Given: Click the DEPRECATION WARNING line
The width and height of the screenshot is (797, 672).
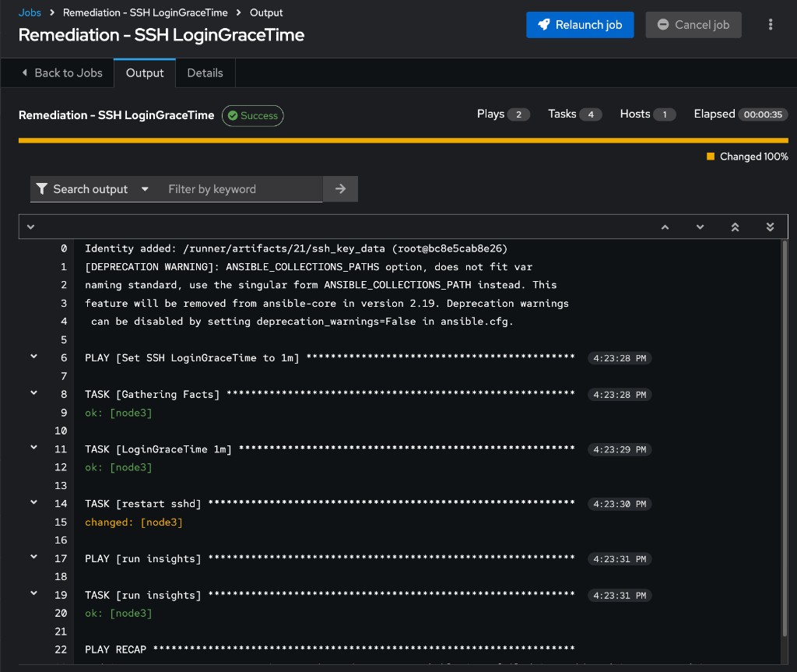Looking at the screenshot, I should 308,267.
